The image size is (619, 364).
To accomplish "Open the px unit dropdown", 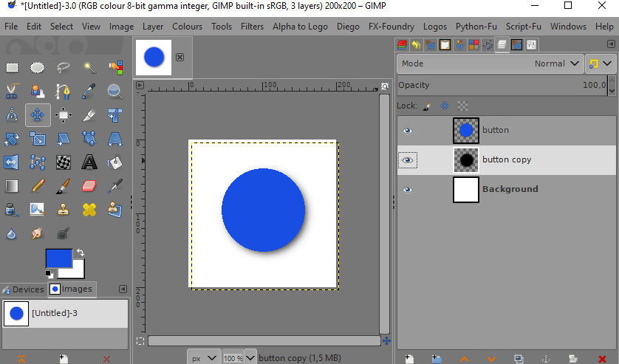I will [x=203, y=357].
